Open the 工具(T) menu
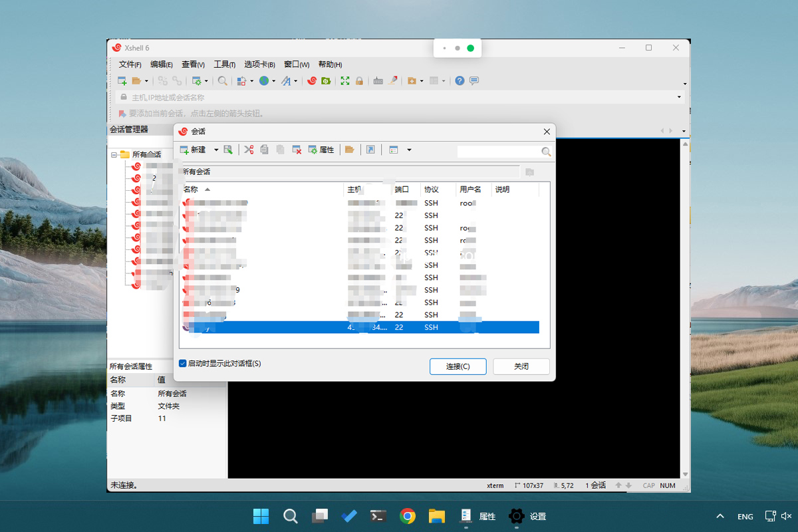 point(224,65)
